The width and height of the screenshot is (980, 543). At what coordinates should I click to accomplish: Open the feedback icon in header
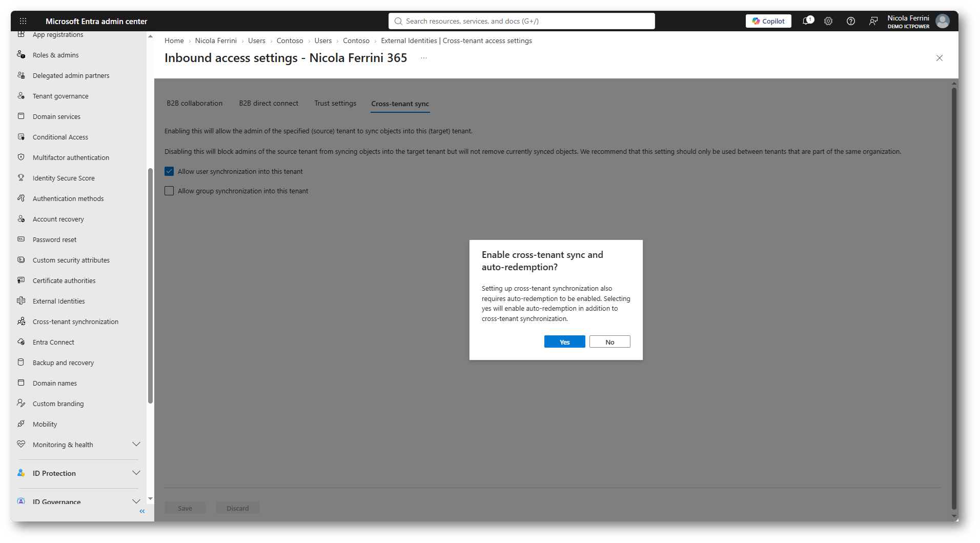click(x=873, y=21)
